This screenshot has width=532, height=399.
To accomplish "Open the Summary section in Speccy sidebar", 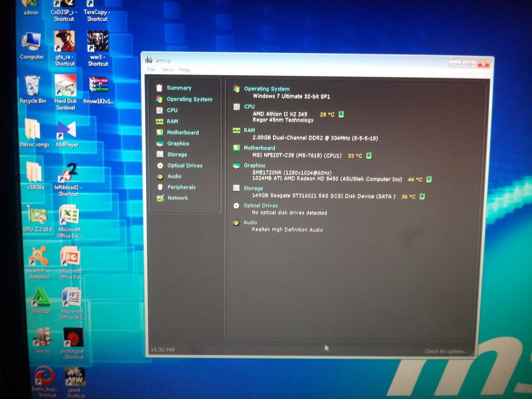I will 179,88.
